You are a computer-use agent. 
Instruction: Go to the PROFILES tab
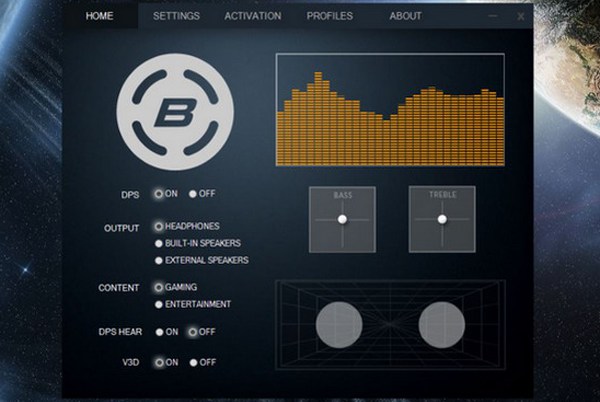click(x=329, y=16)
